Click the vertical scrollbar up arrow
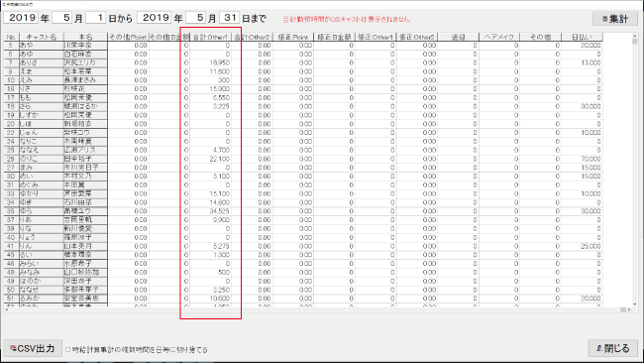644x363 pixels. 634,37
